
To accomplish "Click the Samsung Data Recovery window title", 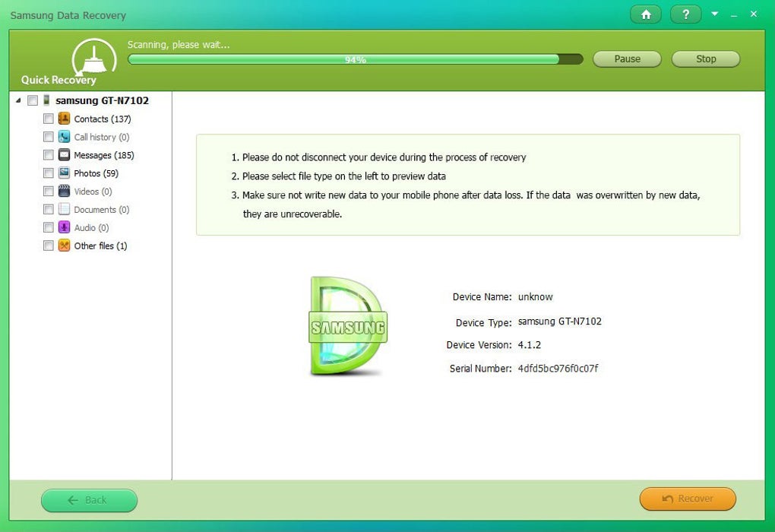I will (68, 15).
